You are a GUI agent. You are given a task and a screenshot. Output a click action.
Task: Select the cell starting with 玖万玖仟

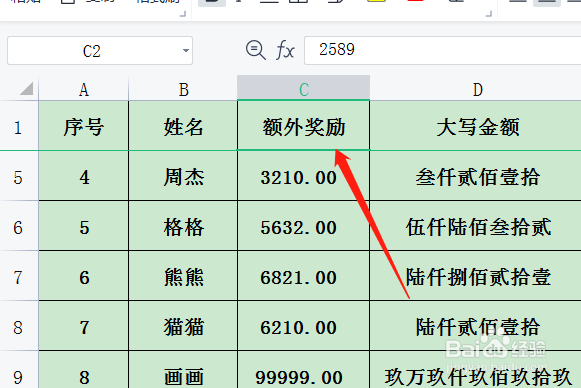(477, 370)
